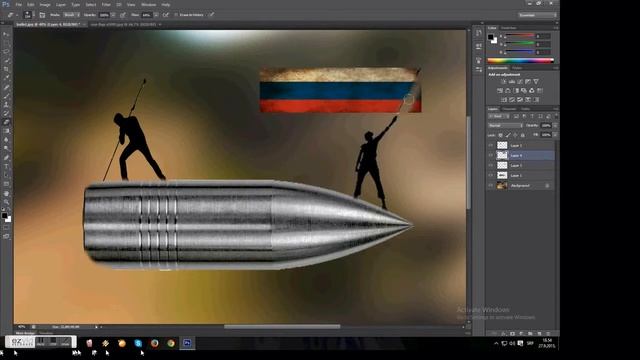
Task: Add a Levels adjustment
Action: (x=512, y=82)
